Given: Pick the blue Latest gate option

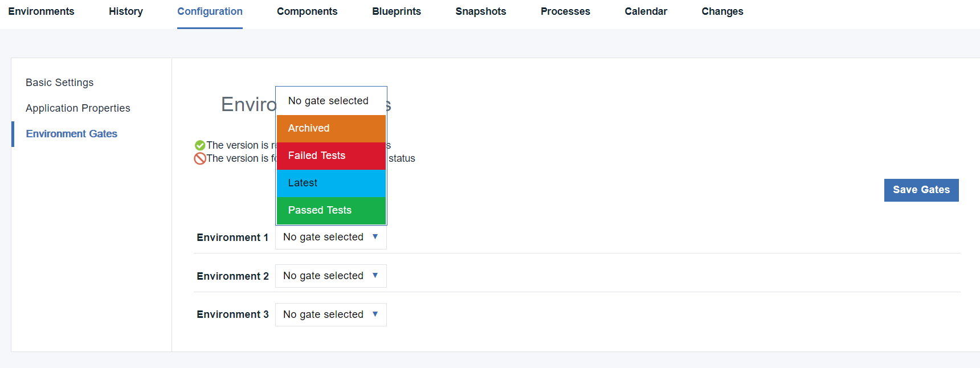Looking at the screenshot, I should [x=331, y=183].
